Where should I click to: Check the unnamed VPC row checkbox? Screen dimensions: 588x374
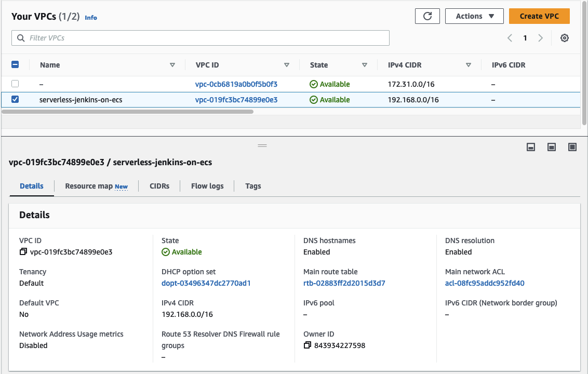pos(15,84)
